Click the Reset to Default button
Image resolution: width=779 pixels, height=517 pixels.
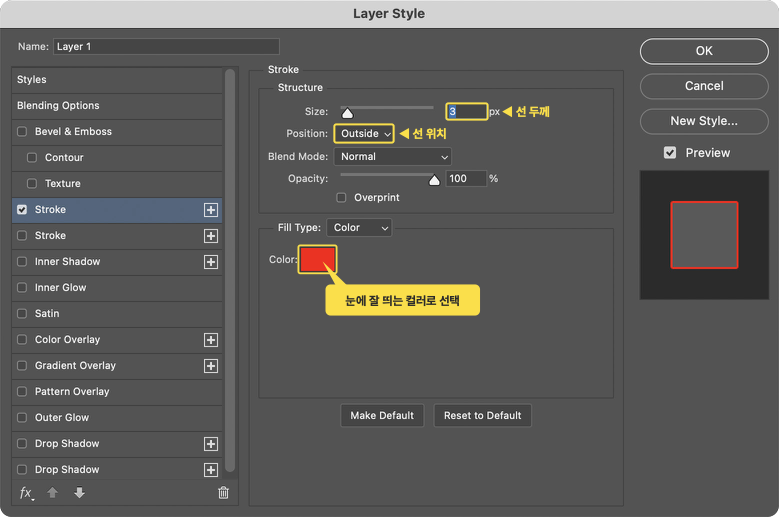click(482, 416)
